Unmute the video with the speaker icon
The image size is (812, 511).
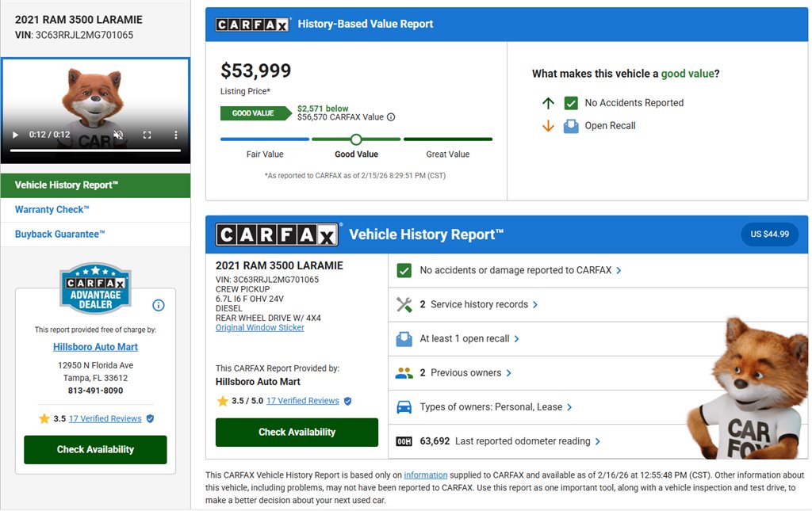tap(119, 135)
